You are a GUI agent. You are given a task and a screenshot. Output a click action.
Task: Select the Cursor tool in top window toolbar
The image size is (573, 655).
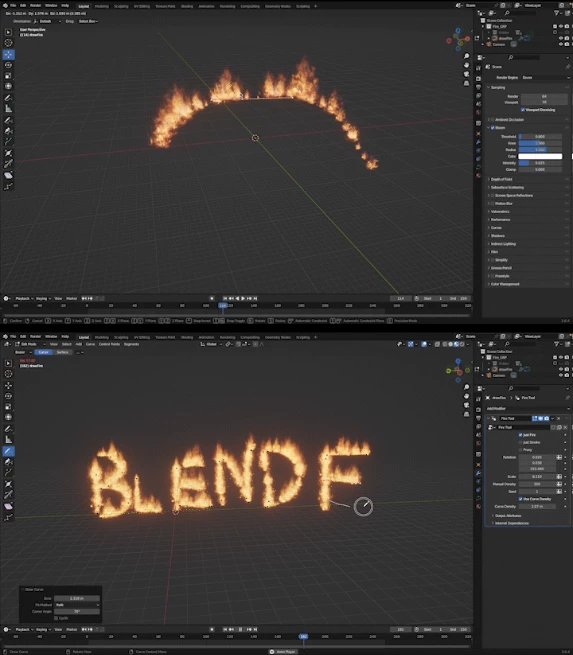click(8, 43)
